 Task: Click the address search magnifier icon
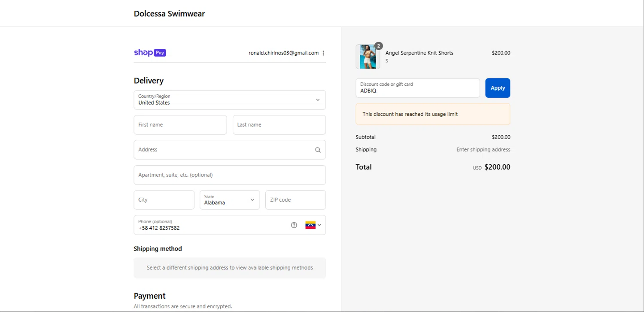pyautogui.click(x=318, y=150)
